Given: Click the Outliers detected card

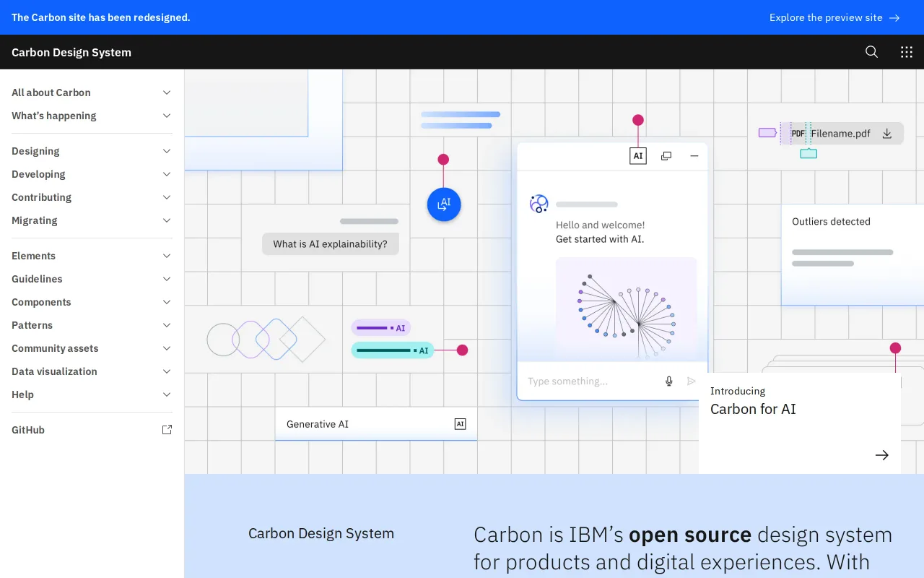Looking at the screenshot, I should 853,254.
